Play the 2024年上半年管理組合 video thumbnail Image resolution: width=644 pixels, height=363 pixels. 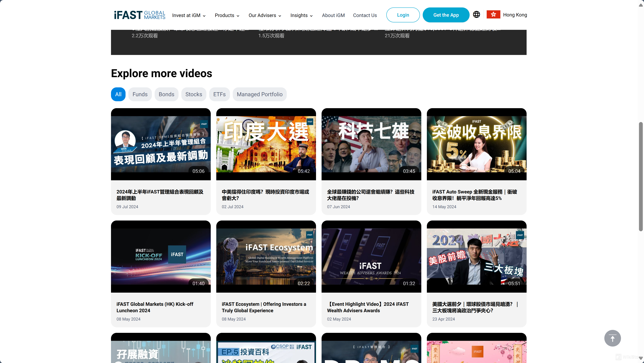(x=161, y=144)
